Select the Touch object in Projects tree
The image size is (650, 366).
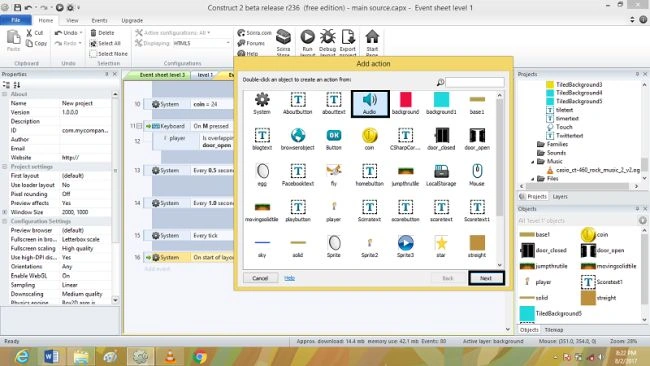tap(560, 127)
